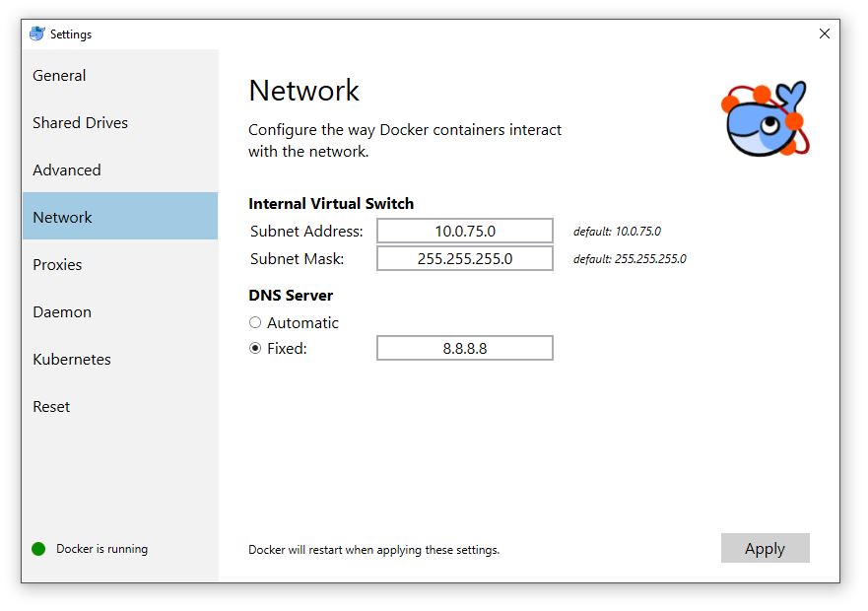The width and height of the screenshot is (868, 611).
Task: Click the 'Subnet Mask:' label
Action: [297, 259]
